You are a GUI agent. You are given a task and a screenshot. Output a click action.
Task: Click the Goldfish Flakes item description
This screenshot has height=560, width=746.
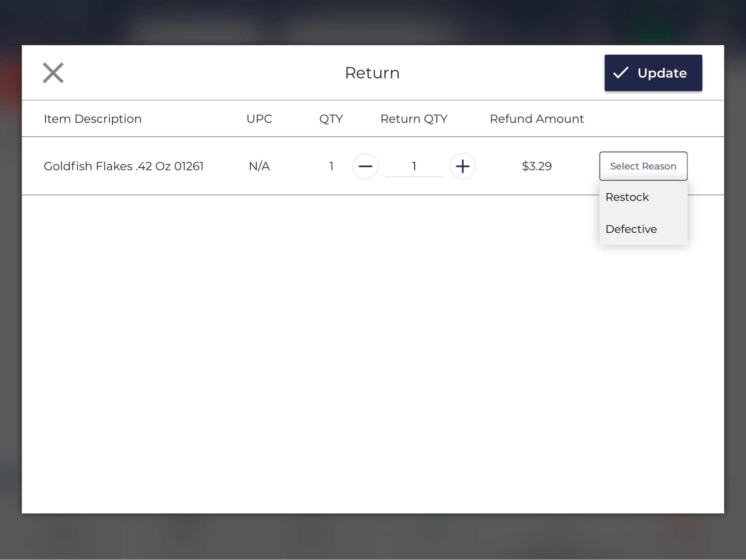(x=124, y=166)
